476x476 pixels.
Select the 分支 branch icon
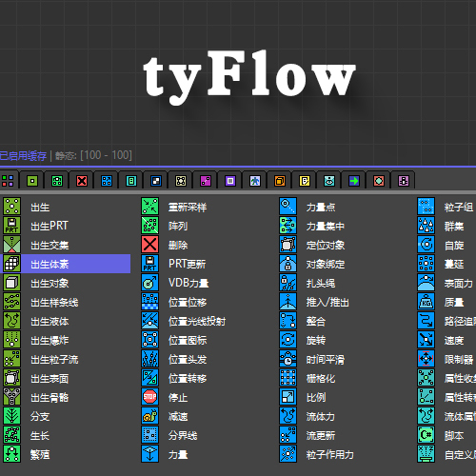tap(11, 415)
